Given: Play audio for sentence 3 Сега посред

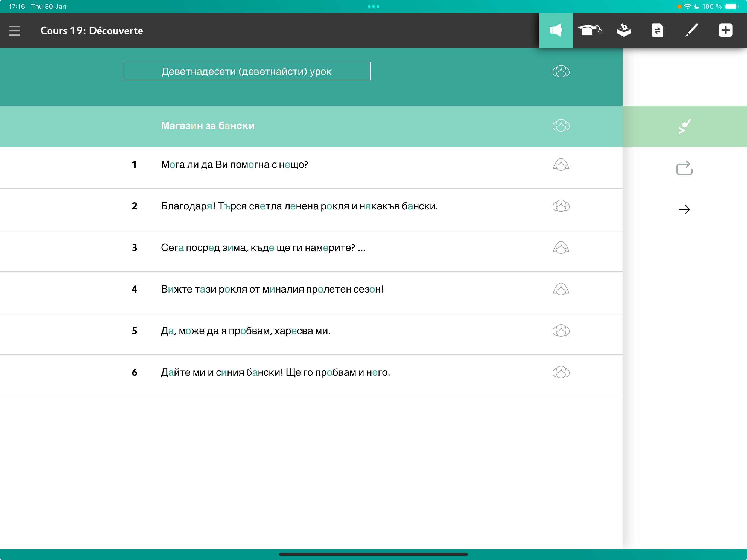Looking at the screenshot, I should (561, 247).
